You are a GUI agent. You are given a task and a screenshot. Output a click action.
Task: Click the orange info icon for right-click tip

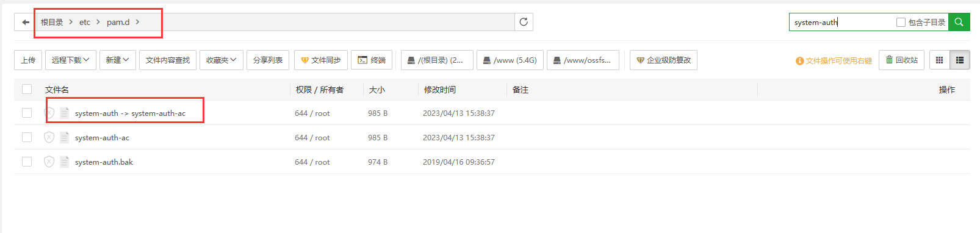tap(799, 61)
